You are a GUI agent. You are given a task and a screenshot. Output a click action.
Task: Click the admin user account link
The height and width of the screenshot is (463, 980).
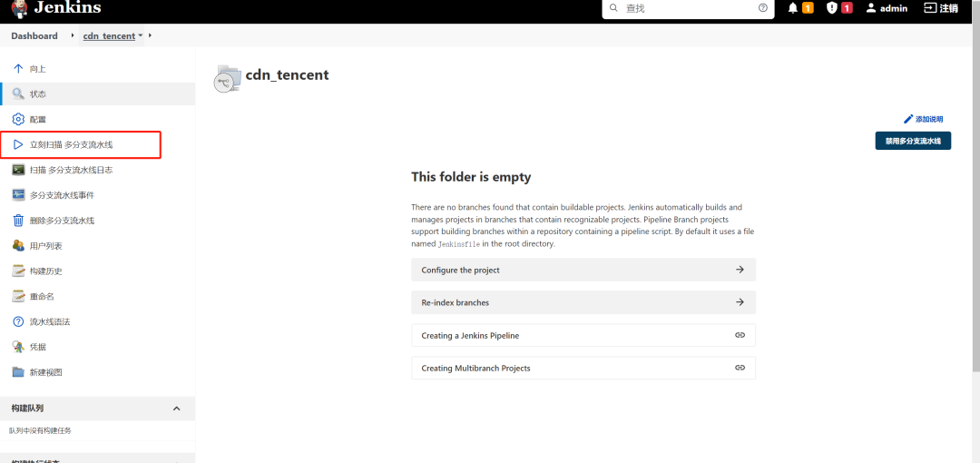click(887, 8)
